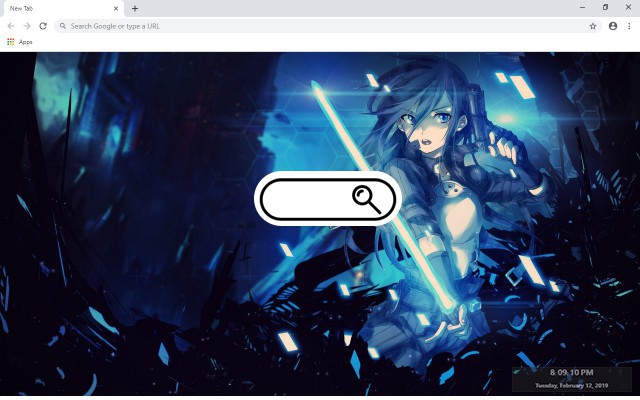This screenshot has width=640, height=400.
Task: Select the New Tab tab
Action: (63, 9)
